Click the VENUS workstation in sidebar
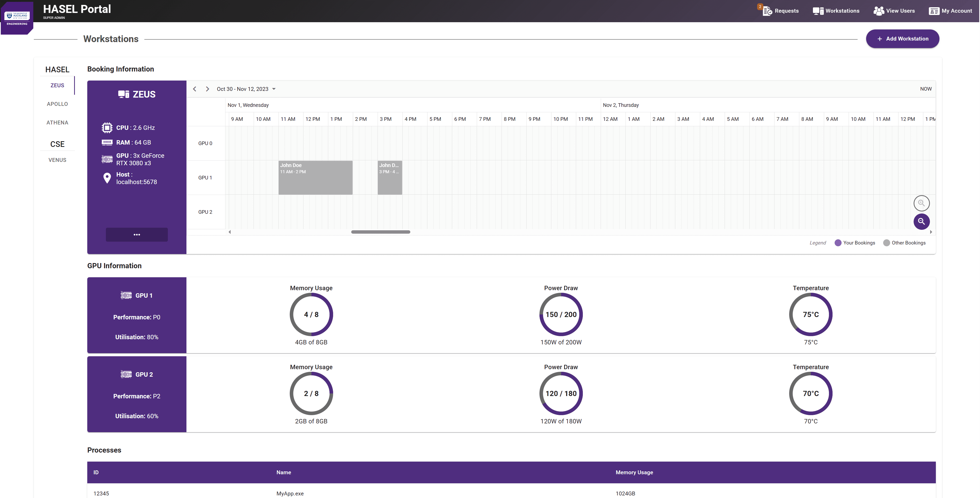 coord(57,160)
